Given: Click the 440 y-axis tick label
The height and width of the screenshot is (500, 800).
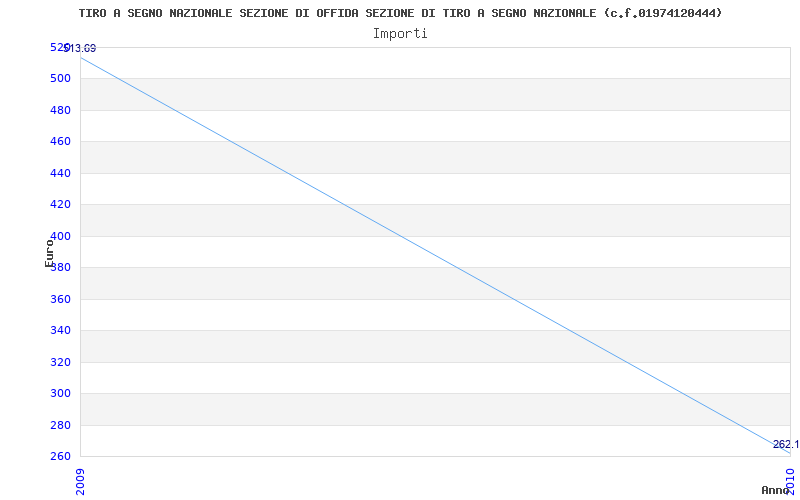Looking at the screenshot, I should click(59, 173).
